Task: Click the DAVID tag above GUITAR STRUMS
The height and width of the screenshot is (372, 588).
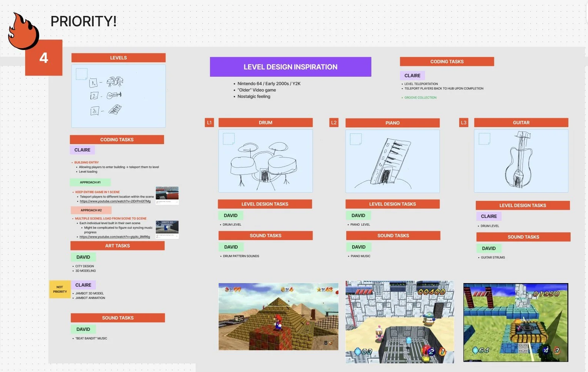Action: [x=489, y=249]
